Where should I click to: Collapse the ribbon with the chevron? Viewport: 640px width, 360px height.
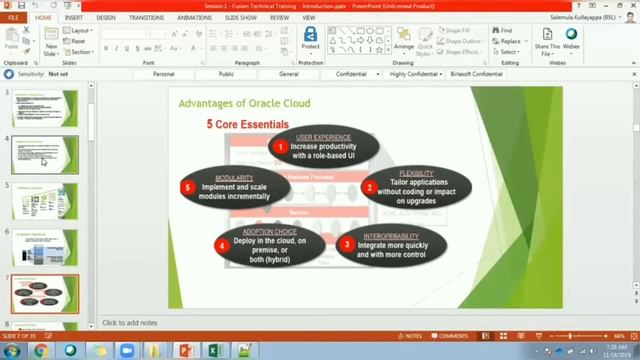pyautogui.click(x=633, y=63)
